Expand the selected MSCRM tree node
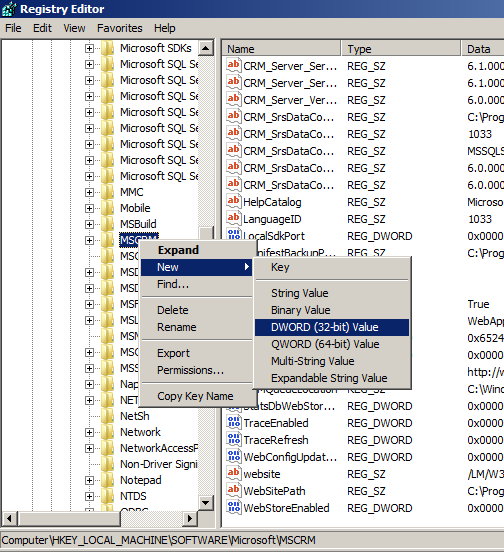This screenshot has height=552, width=504. (89, 240)
